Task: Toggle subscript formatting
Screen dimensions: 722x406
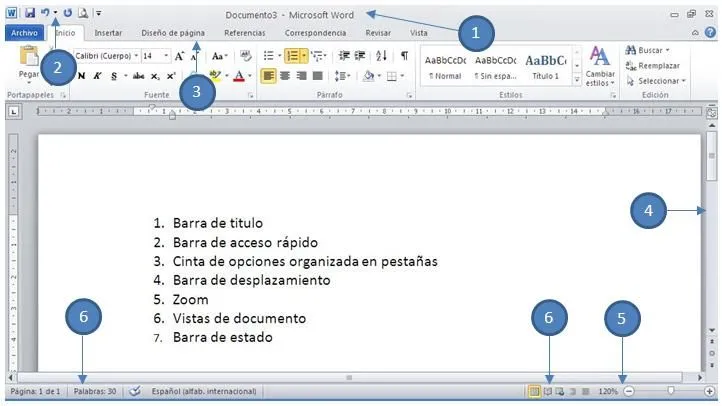Action: pyautogui.click(x=156, y=76)
